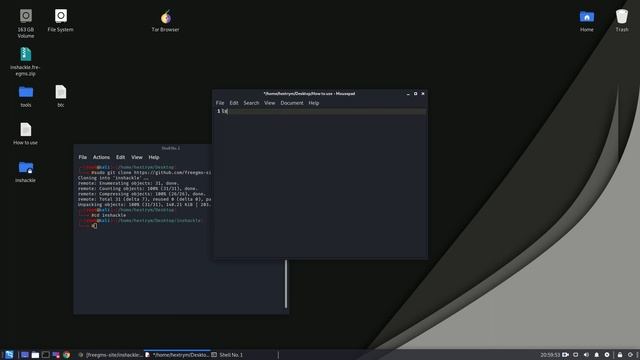640x360 pixels.
Task: Open terminal Help menu
Action: point(153,157)
